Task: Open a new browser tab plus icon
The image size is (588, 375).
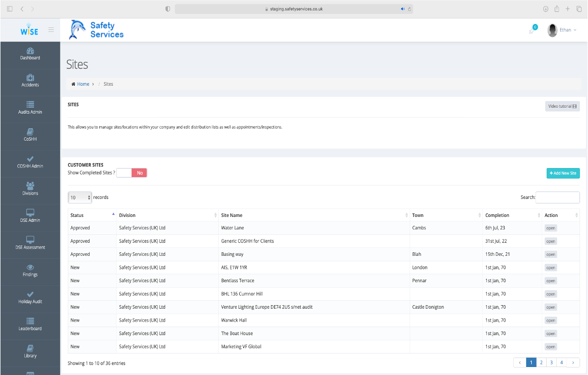Action: click(x=568, y=8)
